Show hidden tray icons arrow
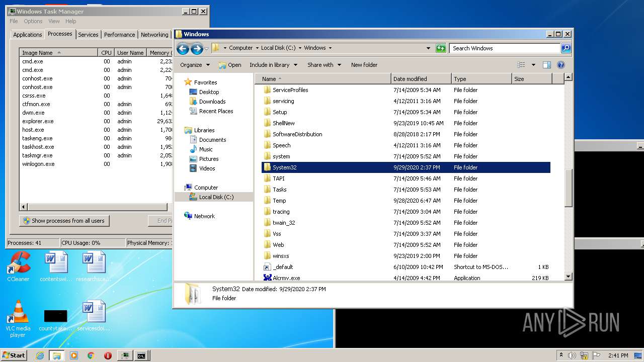 (561, 355)
